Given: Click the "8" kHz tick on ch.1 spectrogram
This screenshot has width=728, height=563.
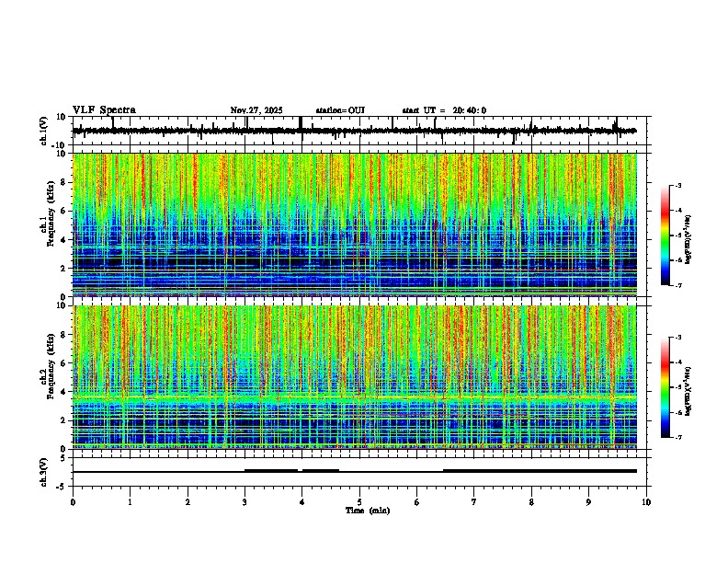Looking at the screenshot, I should [x=64, y=182].
